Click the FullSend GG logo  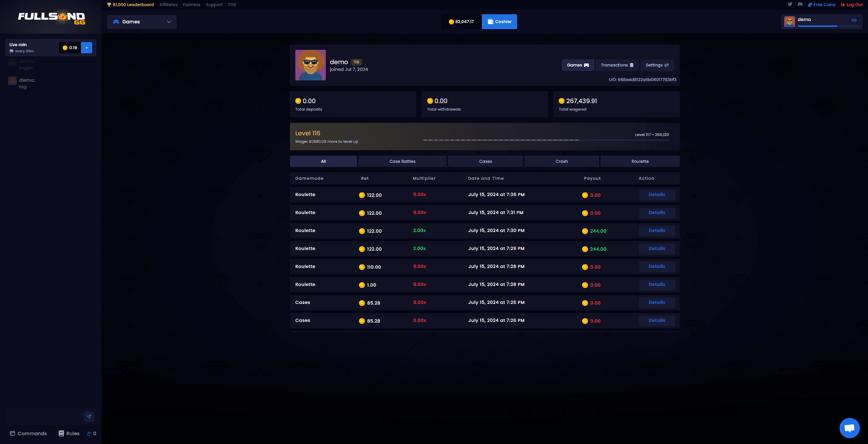pos(52,18)
